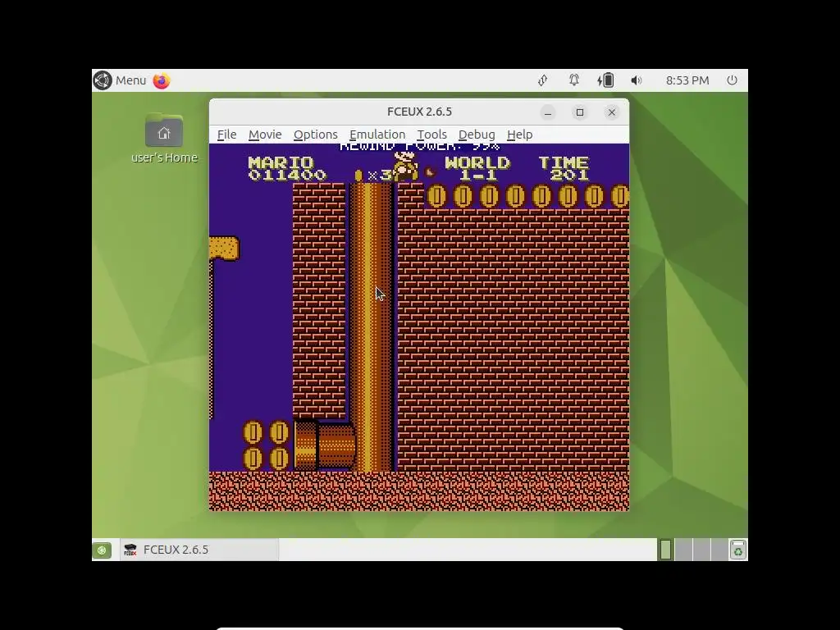Open the Emulation menu
840x630 pixels.
click(x=377, y=135)
